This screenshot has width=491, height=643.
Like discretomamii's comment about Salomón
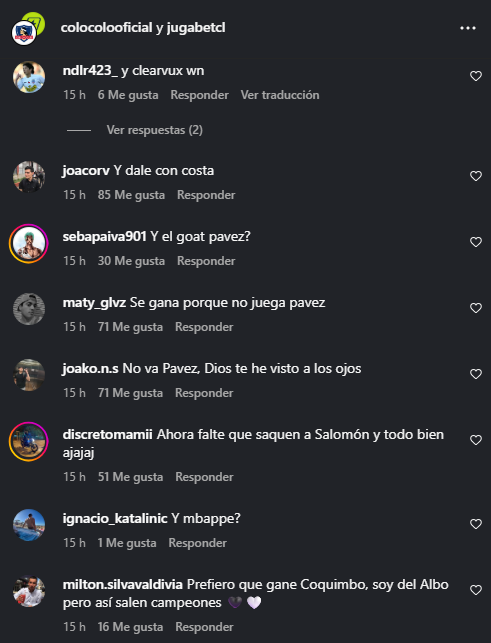tap(476, 440)
